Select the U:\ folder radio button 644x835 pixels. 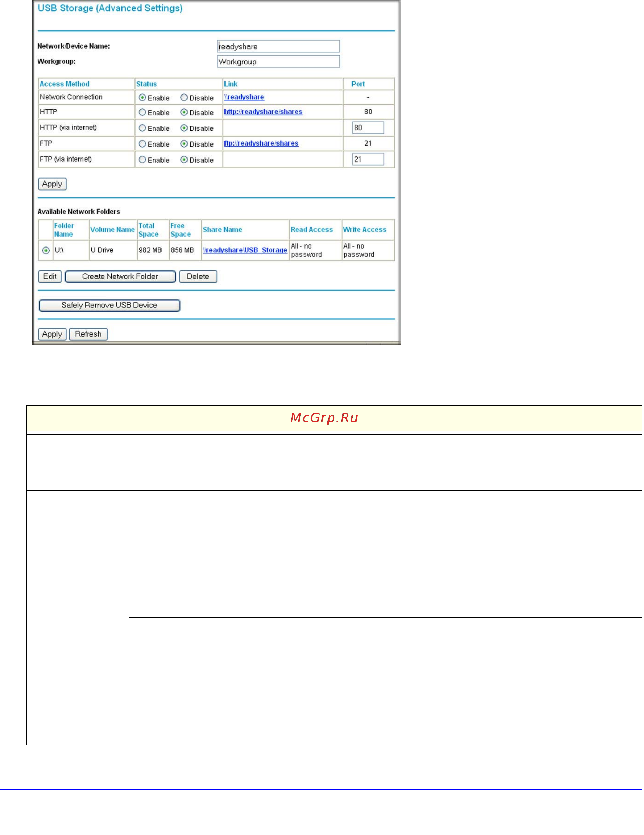[x=46, y=250]
